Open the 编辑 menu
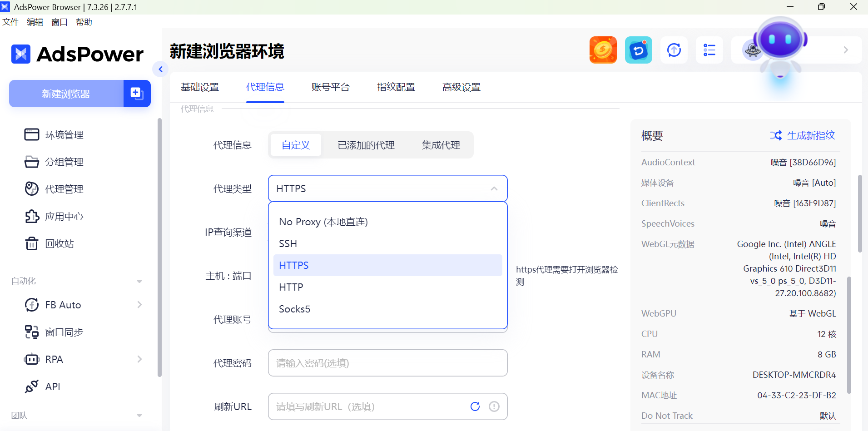868x431 pixels. [35, 22]
